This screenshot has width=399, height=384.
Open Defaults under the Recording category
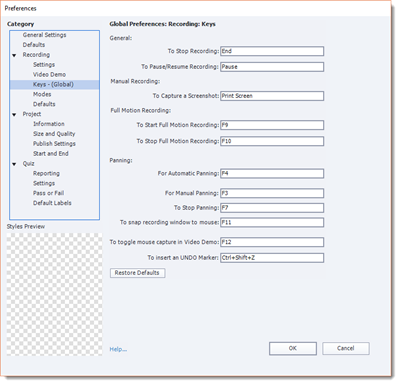(x=44, y=104)
